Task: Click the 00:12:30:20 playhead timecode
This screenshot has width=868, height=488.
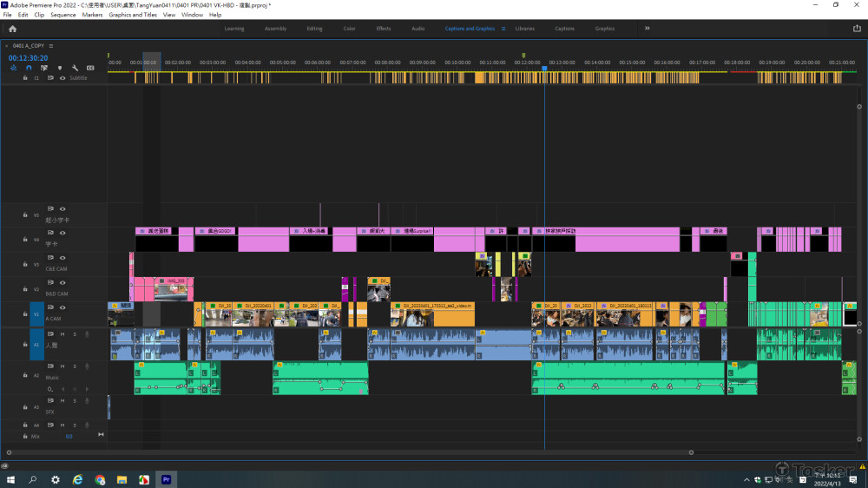Action: point(29,57)
